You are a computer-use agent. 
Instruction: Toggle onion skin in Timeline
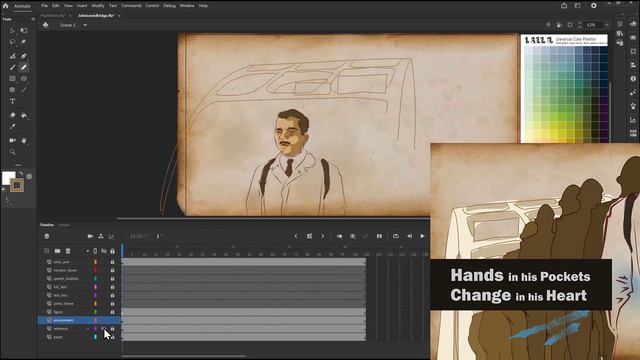pyautogui.click(x=339, y=236)
